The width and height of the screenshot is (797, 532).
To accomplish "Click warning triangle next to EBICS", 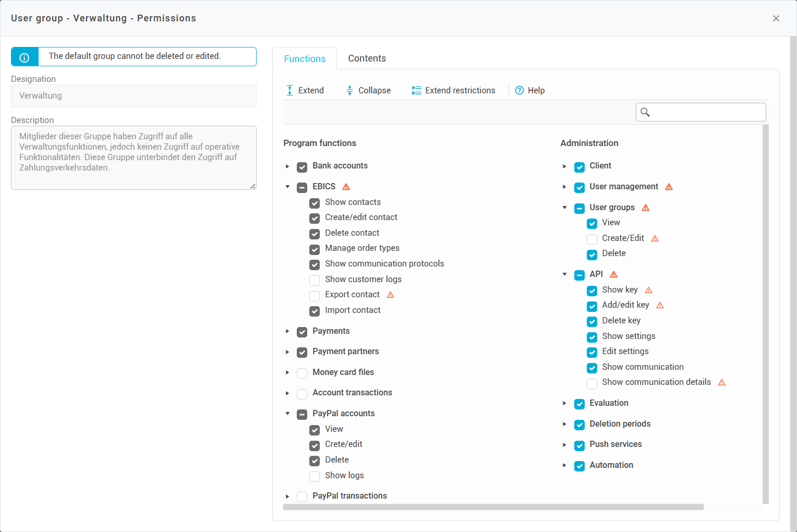I will pos(346,187).
